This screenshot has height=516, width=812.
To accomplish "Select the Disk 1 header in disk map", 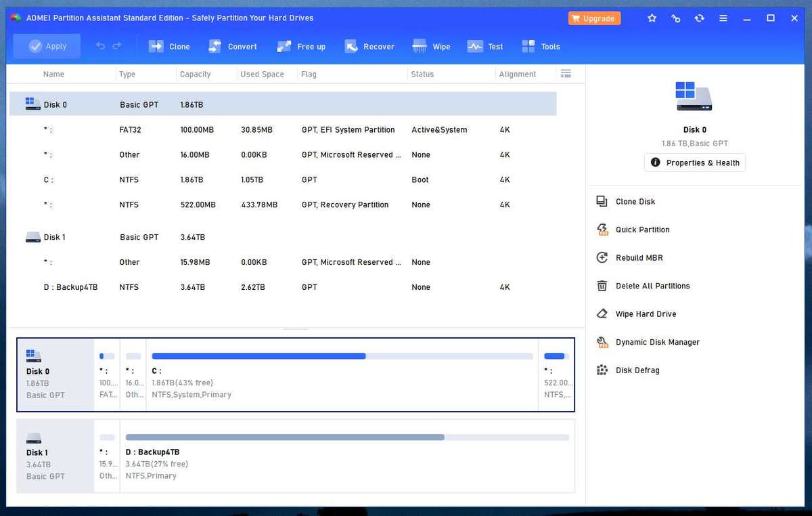I will click(56, 456).
